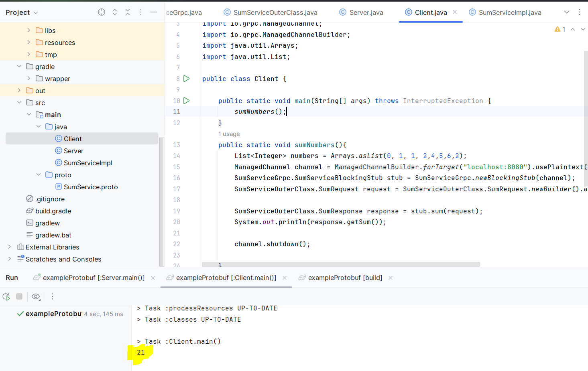Toggle the eye view option in Run toolbar
The image size is (588, 371).
[36, 296]
